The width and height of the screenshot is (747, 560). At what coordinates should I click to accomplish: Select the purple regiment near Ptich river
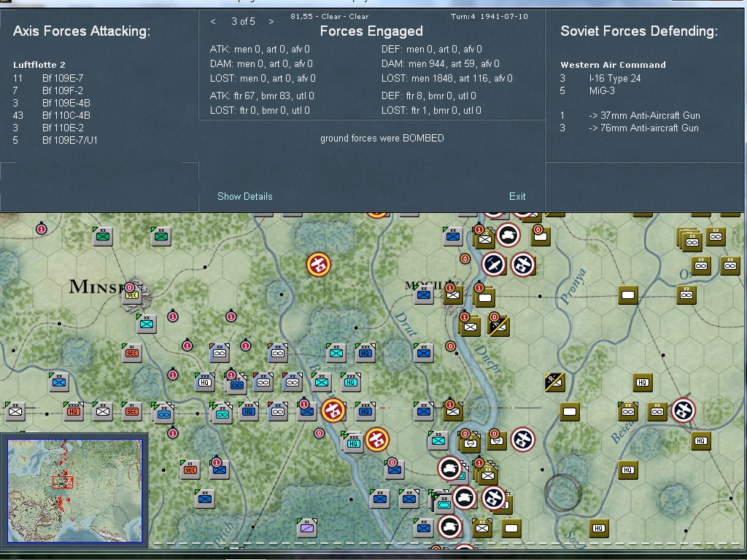pyautogui.click(x=307, y=528)
